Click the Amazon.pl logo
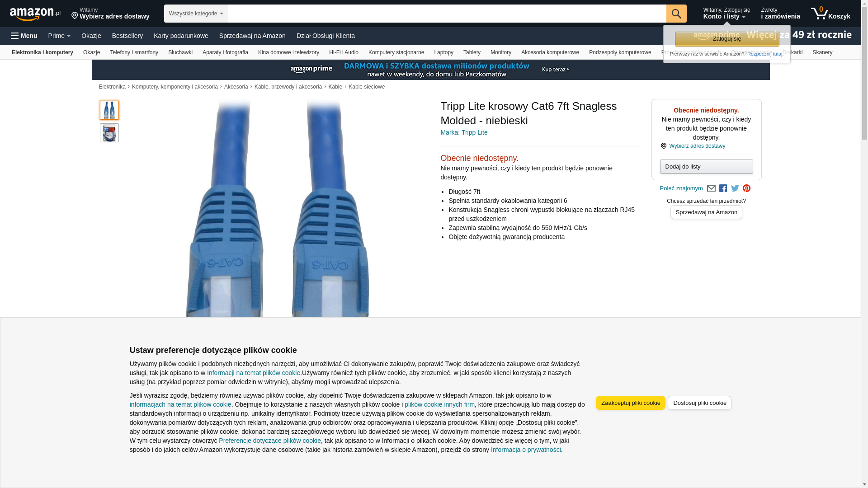Image resolution: width=868 pixels, height=488 pixels. coord(35,14)
